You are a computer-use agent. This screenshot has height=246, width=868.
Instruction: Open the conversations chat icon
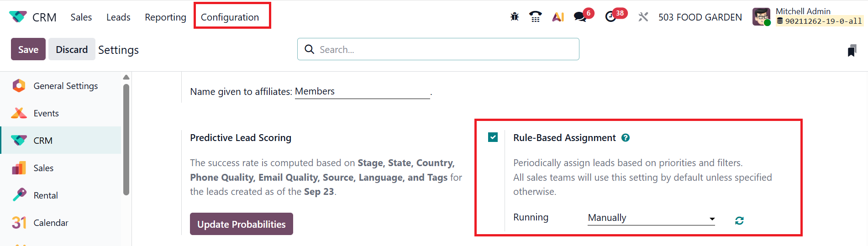[x=580, y=17]
